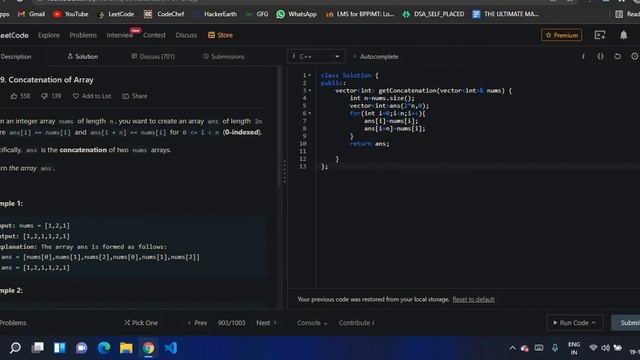
Task: Open the DSA_SELF_PLACED bookmark
Action: point(433,14)
